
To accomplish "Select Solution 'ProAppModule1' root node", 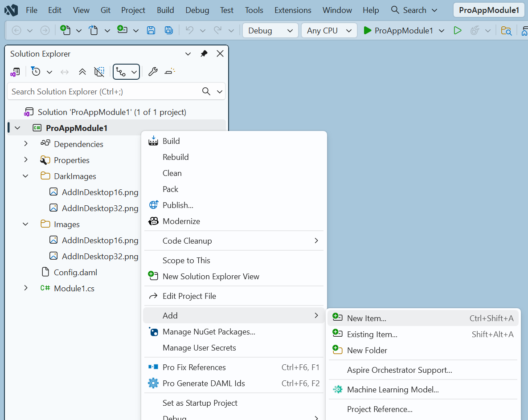I will coord(112,112).
